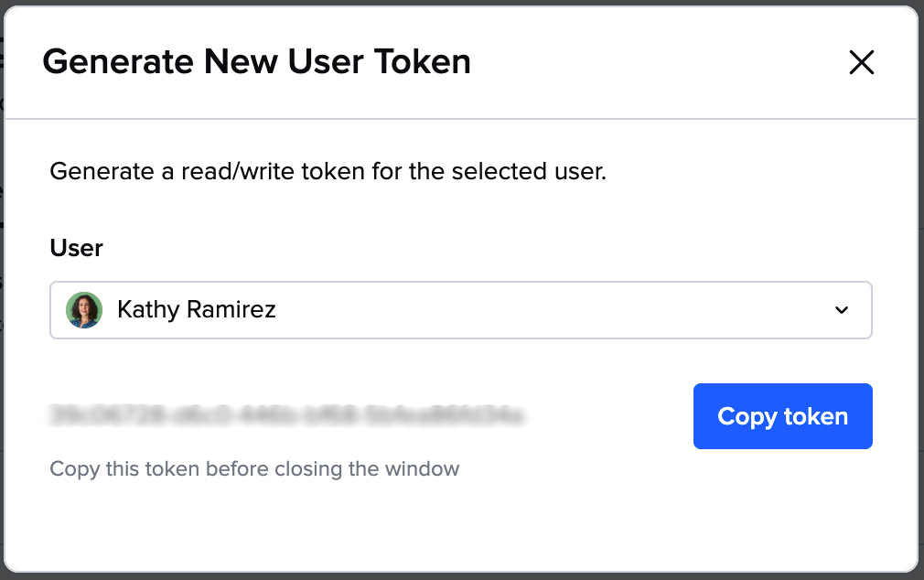Expand the User dropdown chevron arrow

[842, 310]
